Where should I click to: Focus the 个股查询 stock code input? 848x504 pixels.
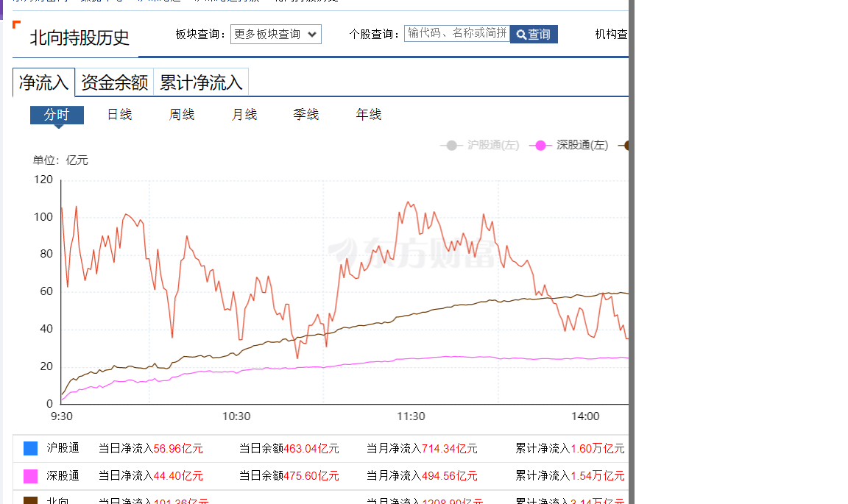click(x=456, y=33)
